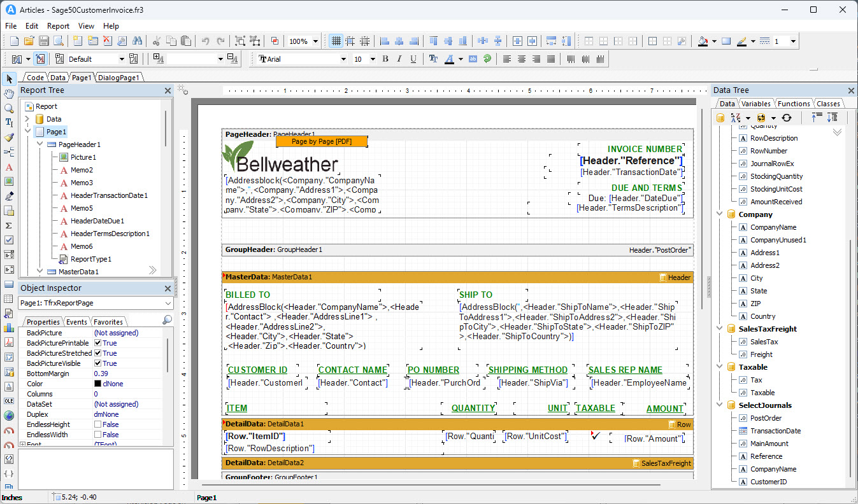Open the zoom percentage dropdown
858x504 pixels.
316,41
